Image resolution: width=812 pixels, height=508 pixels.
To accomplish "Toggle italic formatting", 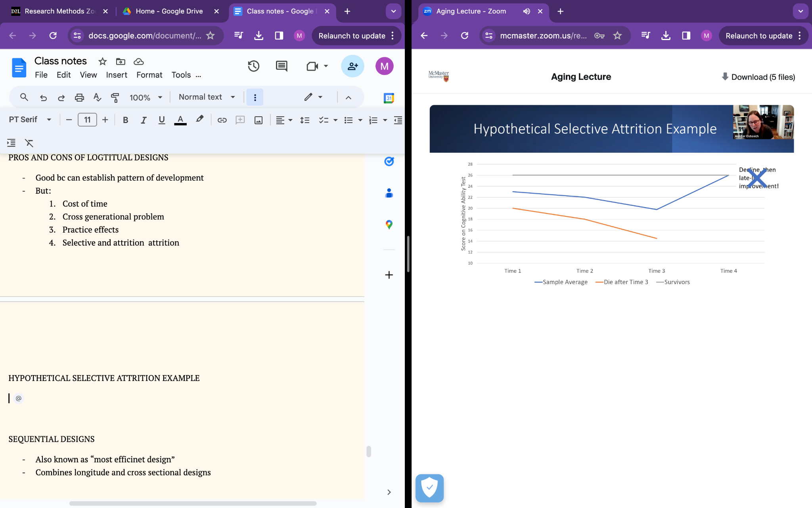I will pos(144,120).
